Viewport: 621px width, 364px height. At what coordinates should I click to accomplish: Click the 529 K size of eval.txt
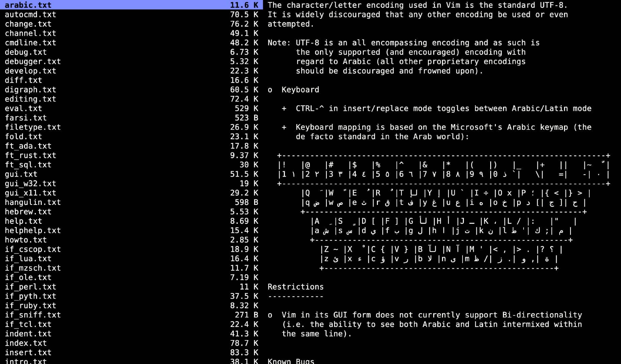click(246, 109)
